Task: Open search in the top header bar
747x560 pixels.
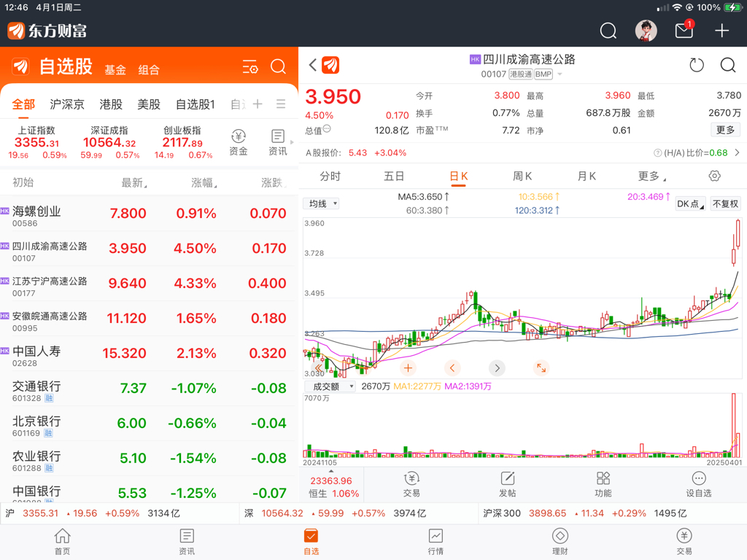Action: [x=608, y=31]
